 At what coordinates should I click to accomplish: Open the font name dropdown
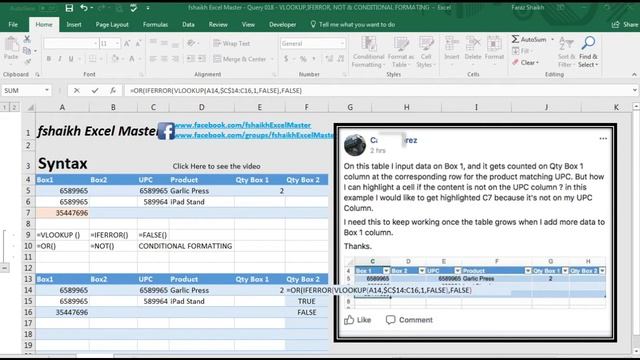[96, 43]
